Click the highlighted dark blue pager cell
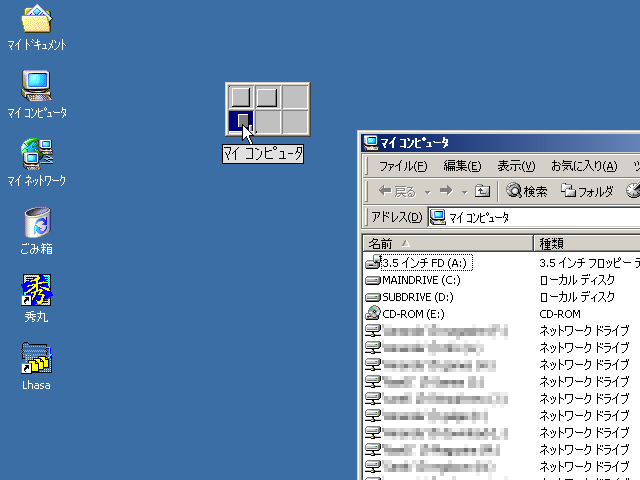This screenshot has width=640, height=480. pos(241,121)
